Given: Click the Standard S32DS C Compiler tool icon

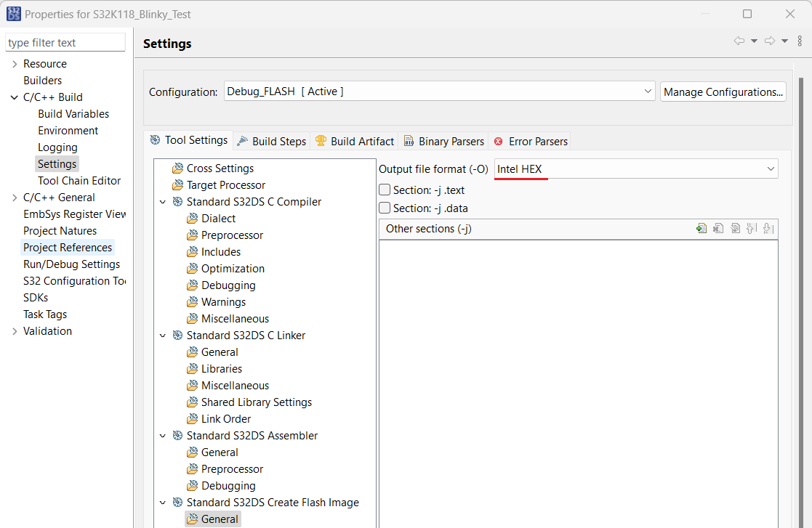Looking at the screenshot, I should pos(177,202).
